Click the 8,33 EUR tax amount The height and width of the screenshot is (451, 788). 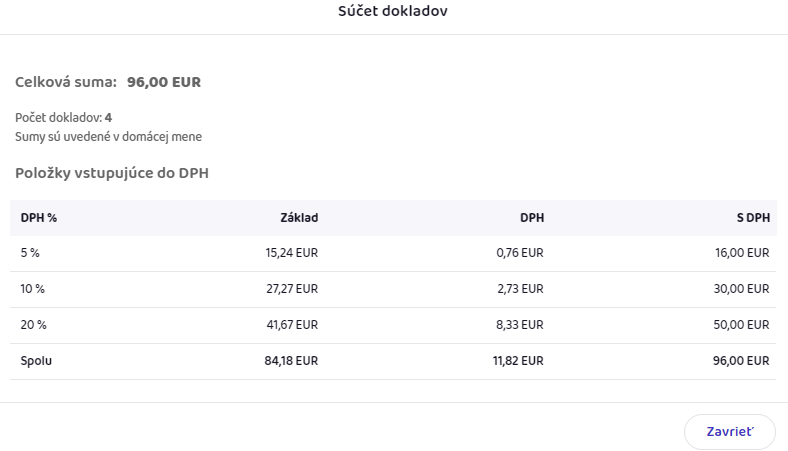(520, 325)
